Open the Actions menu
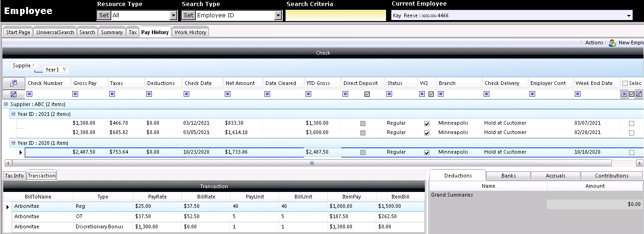Screen dimensions: 644x234 [594, 43]
